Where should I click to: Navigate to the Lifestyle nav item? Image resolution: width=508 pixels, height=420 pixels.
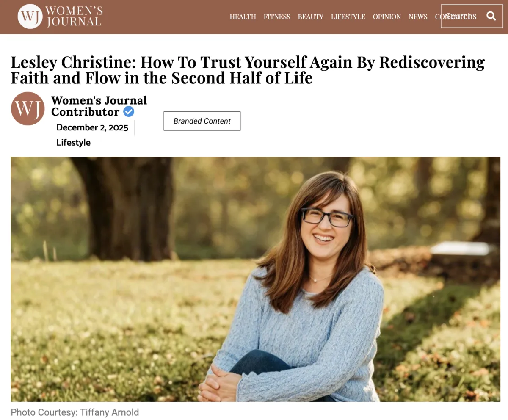pos(348,17)
